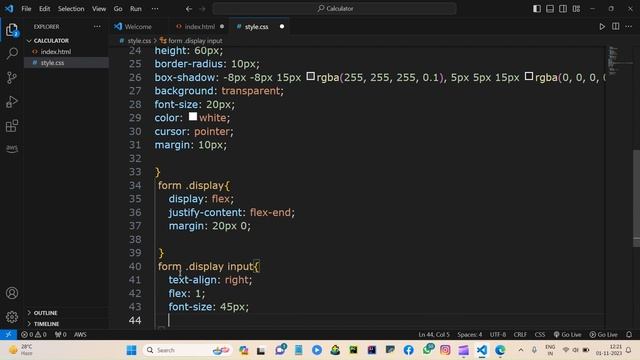Click the editor vertical scrollbar thumb
The height and width of the screenshot is (360, 640).
pos(636,198)
